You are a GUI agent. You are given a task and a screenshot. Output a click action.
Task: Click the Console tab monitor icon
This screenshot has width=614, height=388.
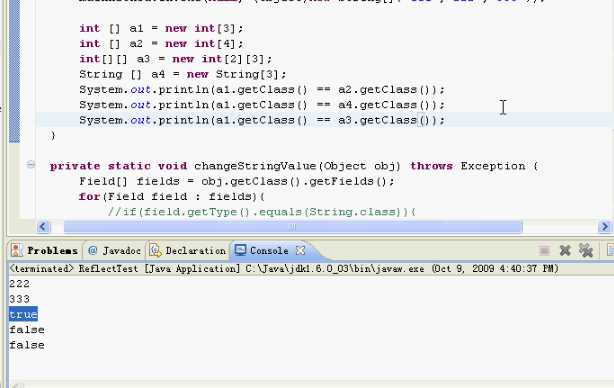click(240, 250)
